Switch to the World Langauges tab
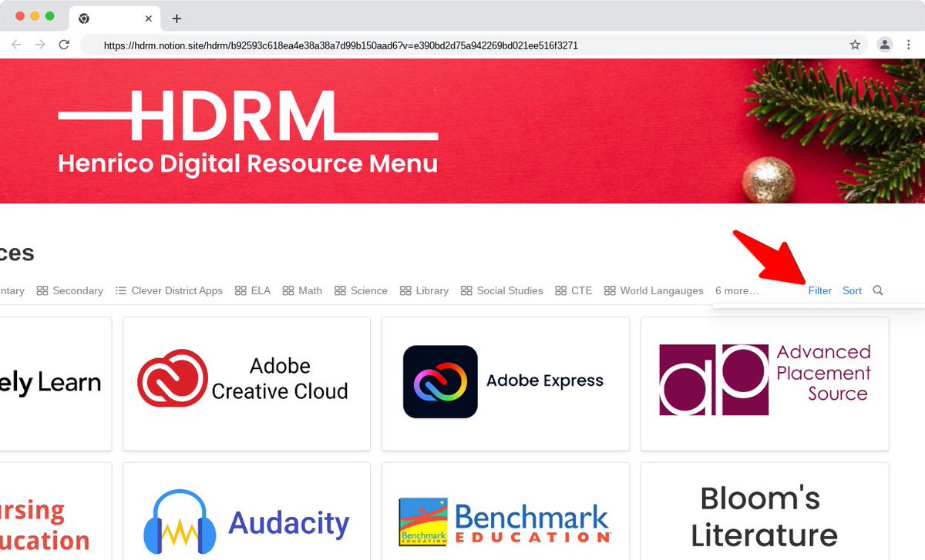925x560 pixels. click(654, 290)
